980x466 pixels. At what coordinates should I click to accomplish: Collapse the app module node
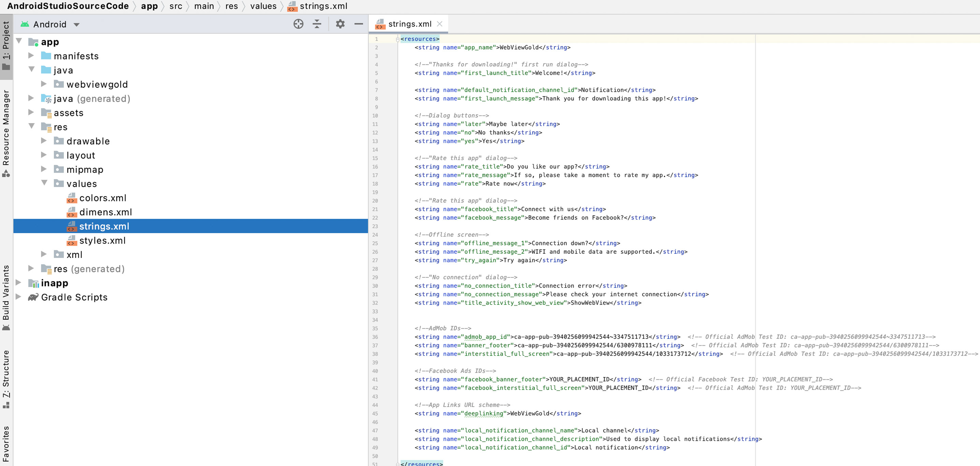19,41
